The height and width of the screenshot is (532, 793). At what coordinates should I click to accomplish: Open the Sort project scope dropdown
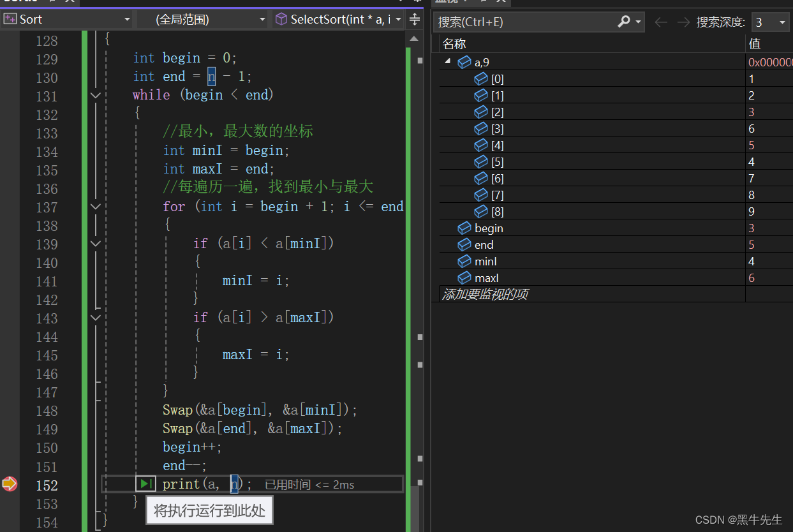point(66,20)
